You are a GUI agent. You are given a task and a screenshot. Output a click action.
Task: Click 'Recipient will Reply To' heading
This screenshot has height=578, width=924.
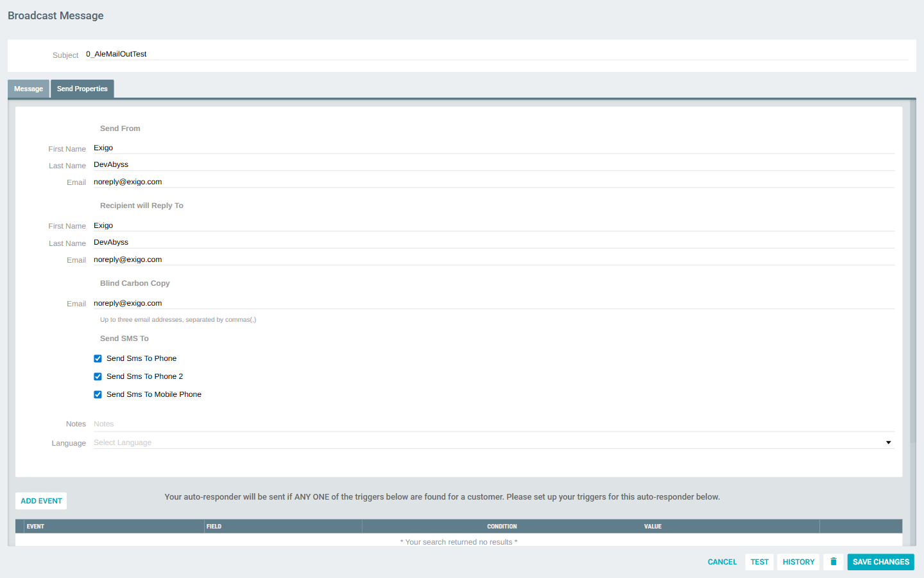(x=142, y=206)
